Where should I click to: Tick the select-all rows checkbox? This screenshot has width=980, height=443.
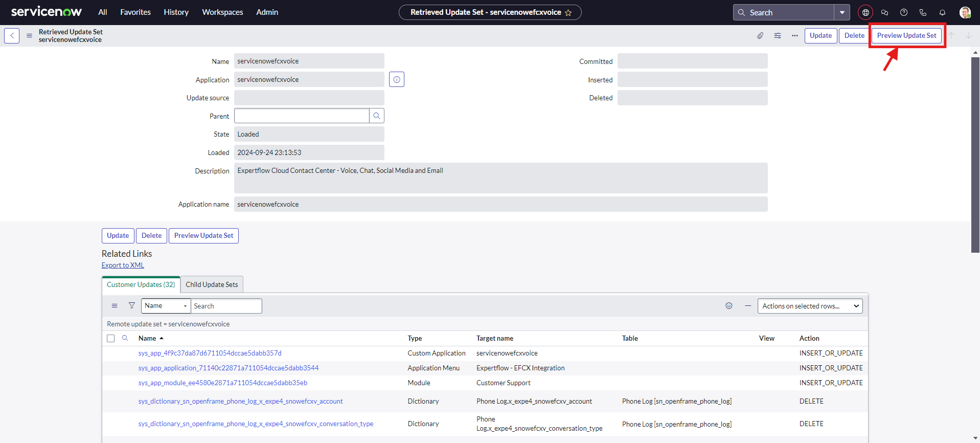110,339
